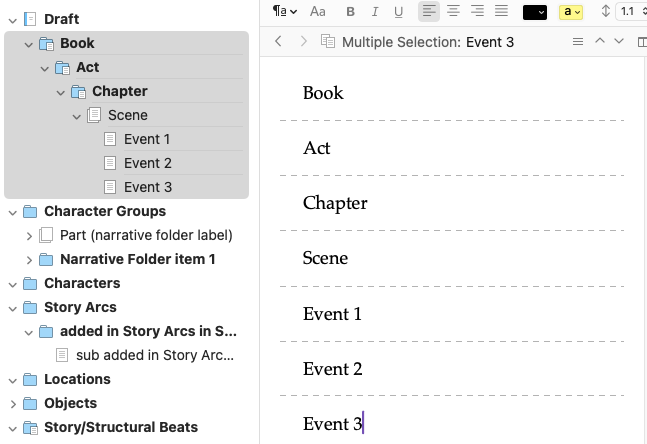
Task: Select Event 2 in the binder
Action: click(147, 163)
